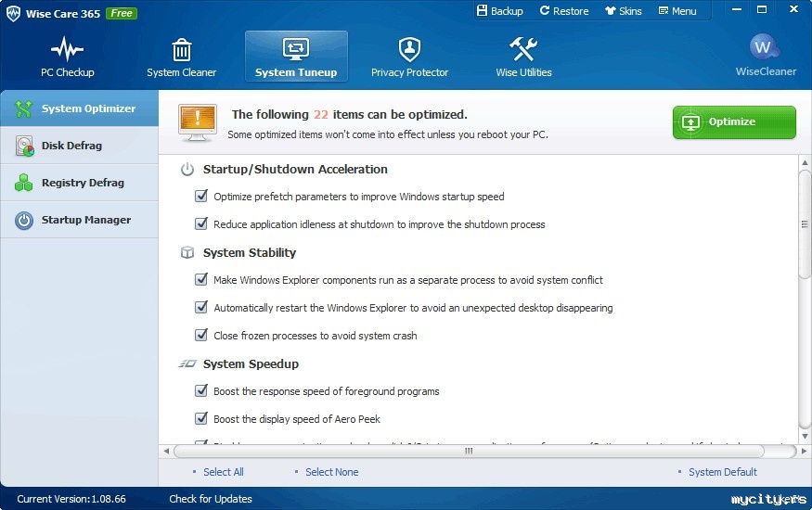Click the Skins shirt icon
The height and width of the screenshot is (510, 812).
coord(611,11)
